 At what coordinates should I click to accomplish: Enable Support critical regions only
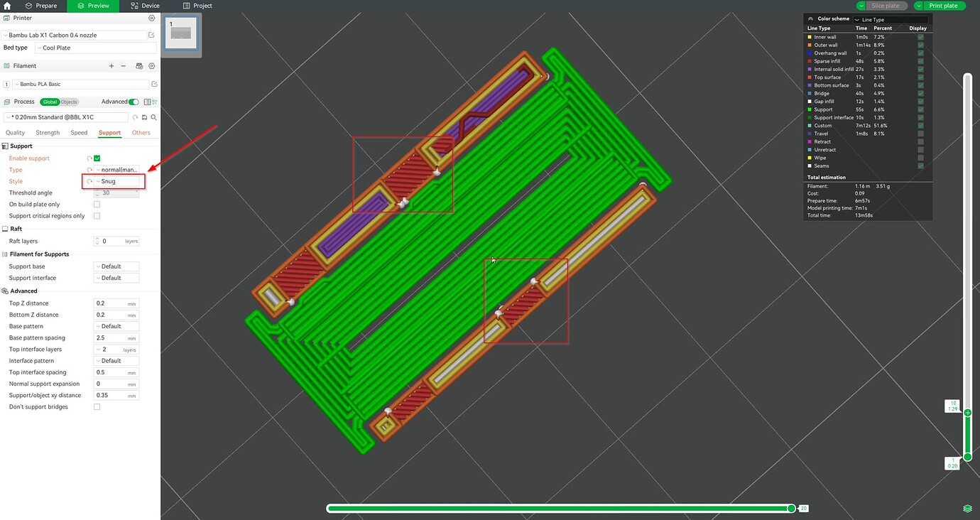pos(97,216)
